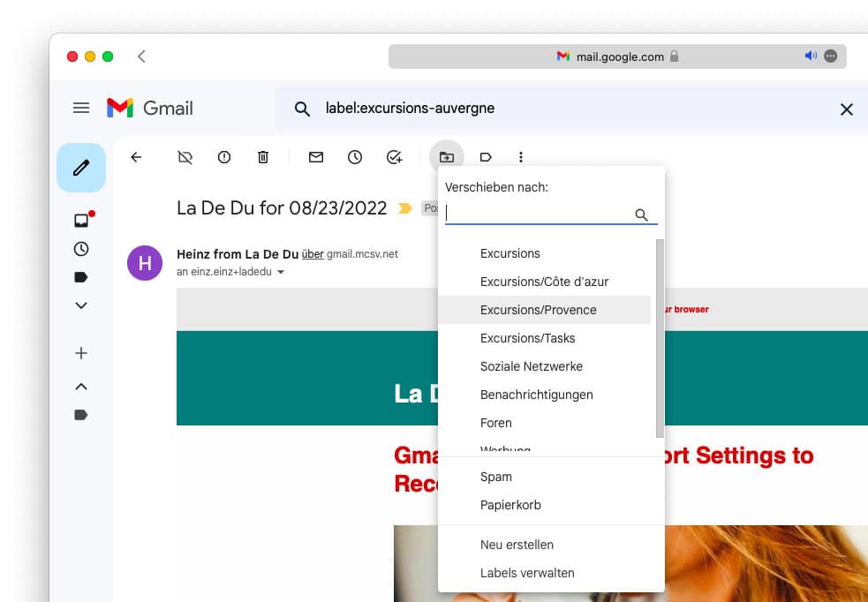Expand recipient details dropdown arrow
Screen dimensions: 868x602
click(x=281, y=272)
